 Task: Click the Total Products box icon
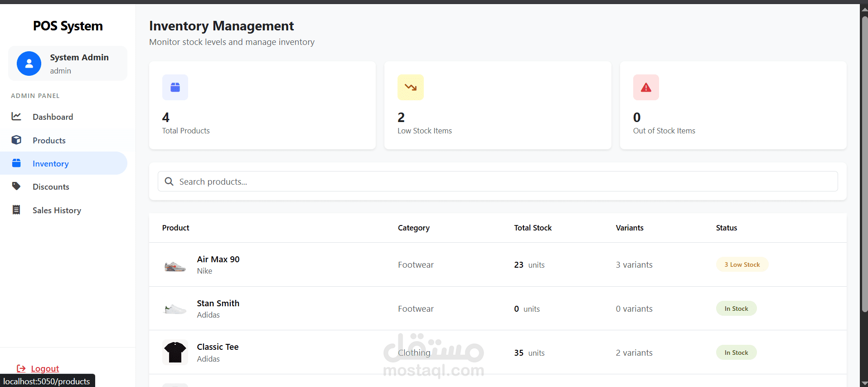[175, 87]
